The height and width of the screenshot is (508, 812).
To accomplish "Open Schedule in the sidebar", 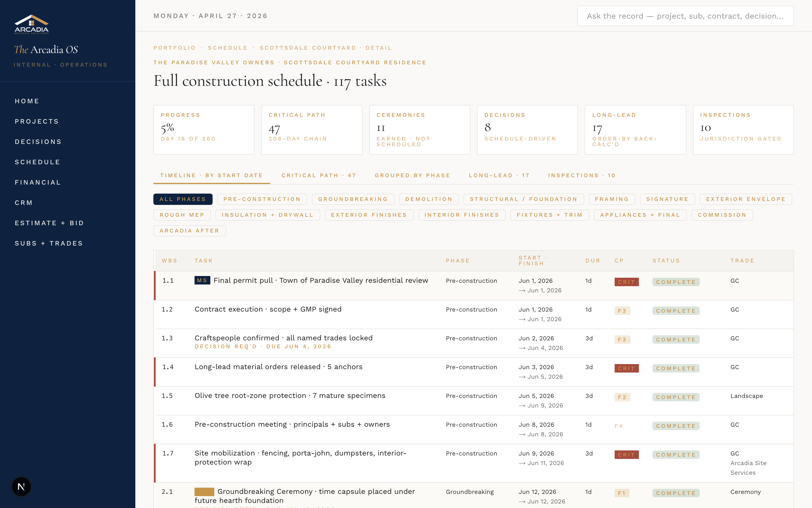I will 37,162.
